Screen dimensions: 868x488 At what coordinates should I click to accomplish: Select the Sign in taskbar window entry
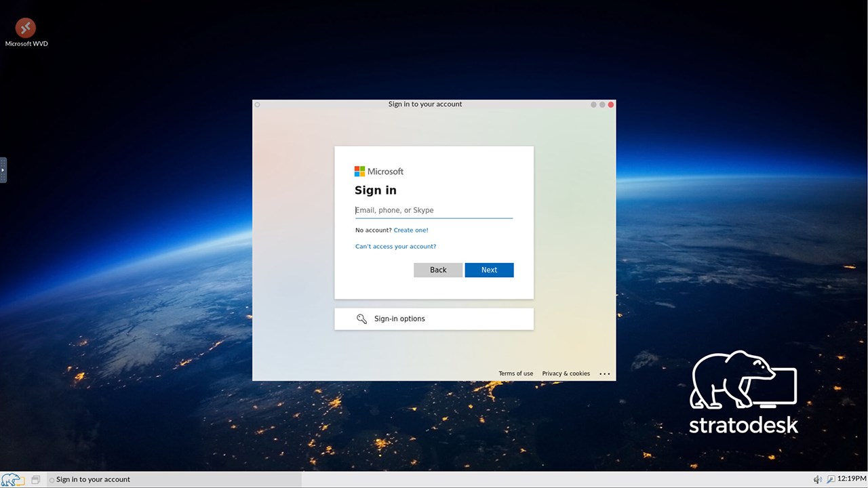174,479
